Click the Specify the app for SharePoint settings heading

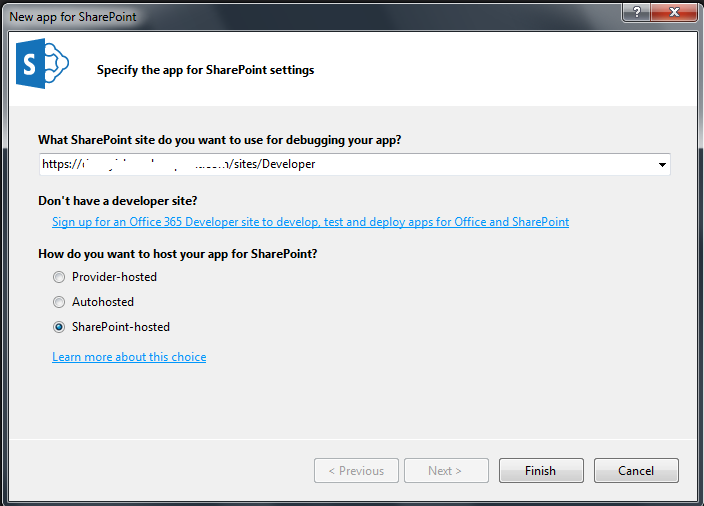point(206,70)
